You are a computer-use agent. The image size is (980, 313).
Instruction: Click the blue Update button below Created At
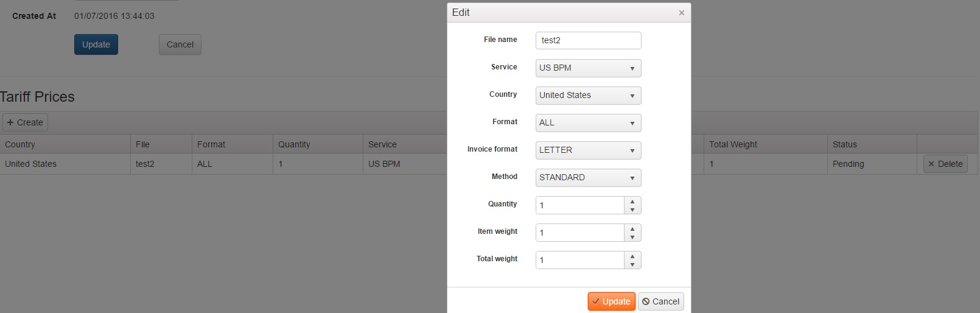96,44
